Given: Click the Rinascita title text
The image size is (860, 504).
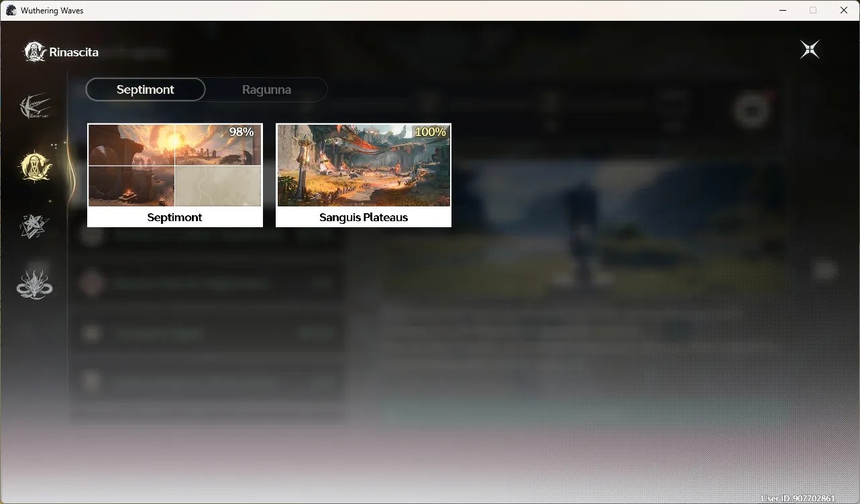Looking at the screenshot, I should tap(74, 52).
